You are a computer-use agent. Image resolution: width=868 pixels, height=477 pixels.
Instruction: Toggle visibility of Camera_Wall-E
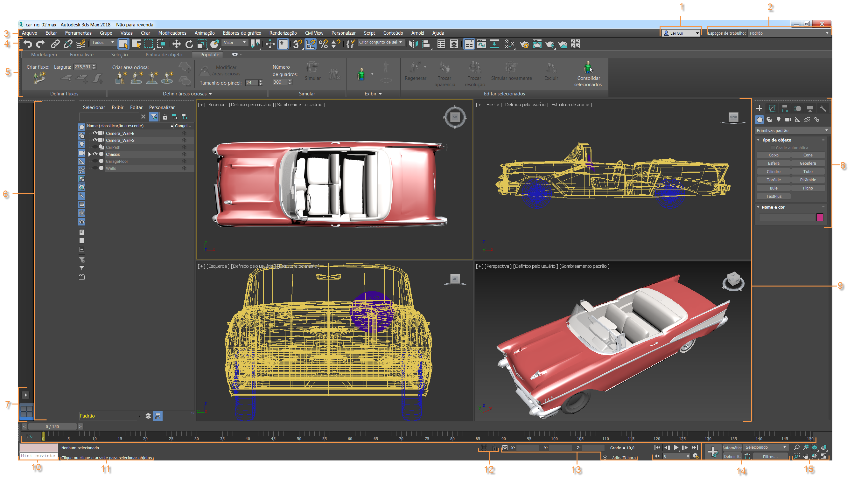(x=95, y=133)
